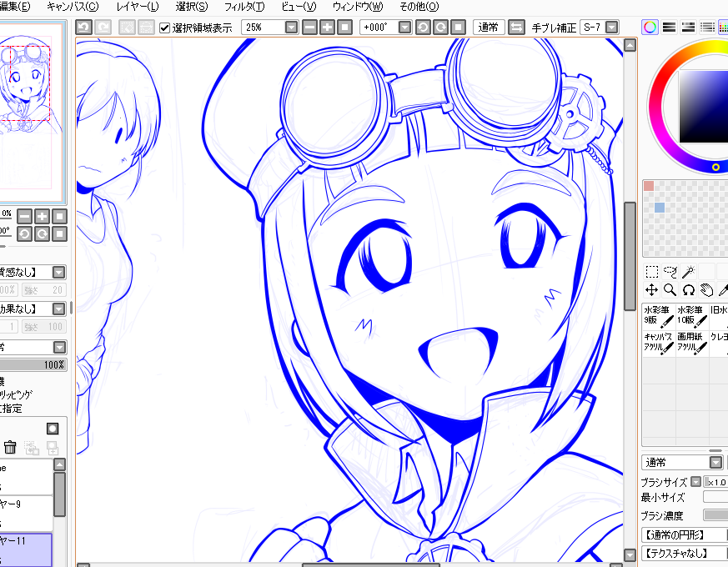Click layer list scrollbar up arrow

click(59, 464)
